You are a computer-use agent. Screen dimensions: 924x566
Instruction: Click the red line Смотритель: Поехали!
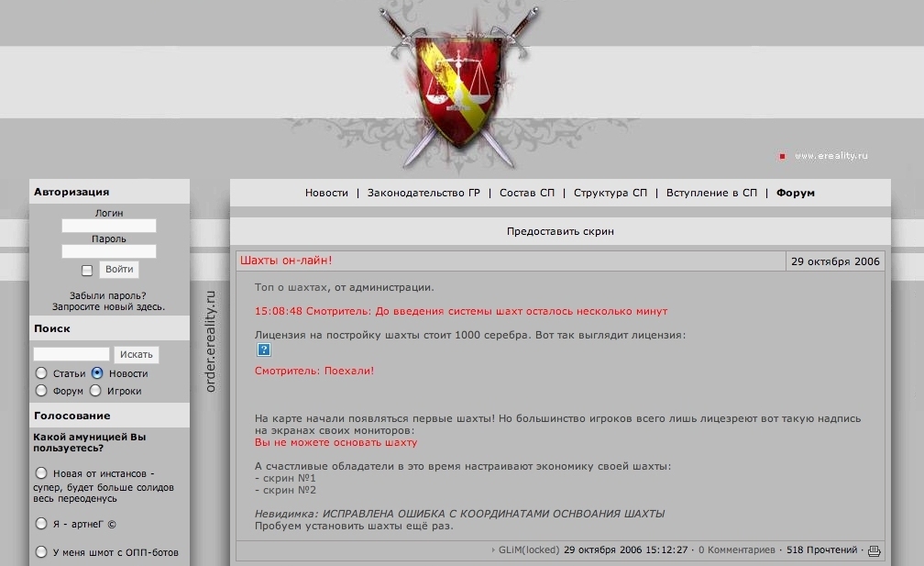(x=314, y=371)
